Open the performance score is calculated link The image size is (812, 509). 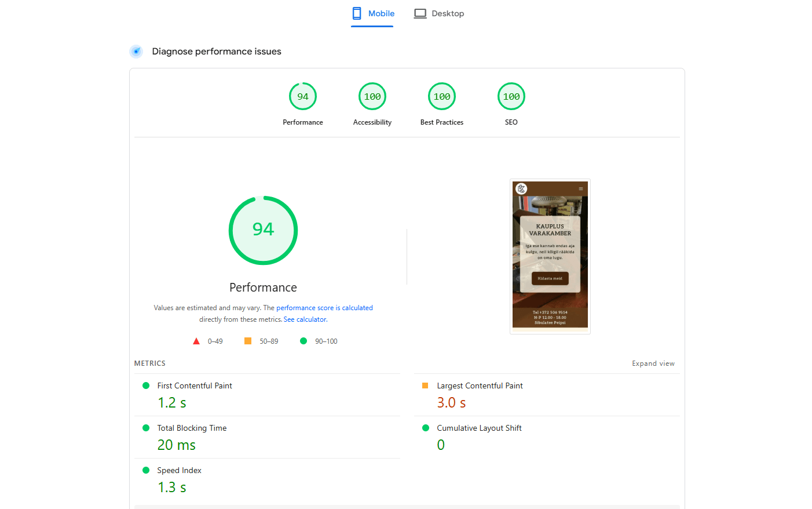tap(324, 308)
